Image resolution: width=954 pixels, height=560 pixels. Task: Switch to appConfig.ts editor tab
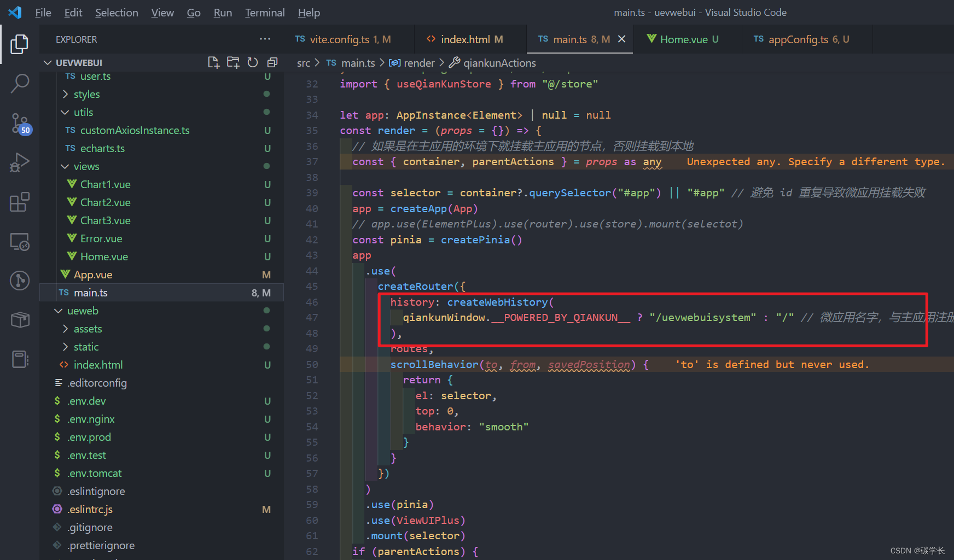[x=807, y=39]
